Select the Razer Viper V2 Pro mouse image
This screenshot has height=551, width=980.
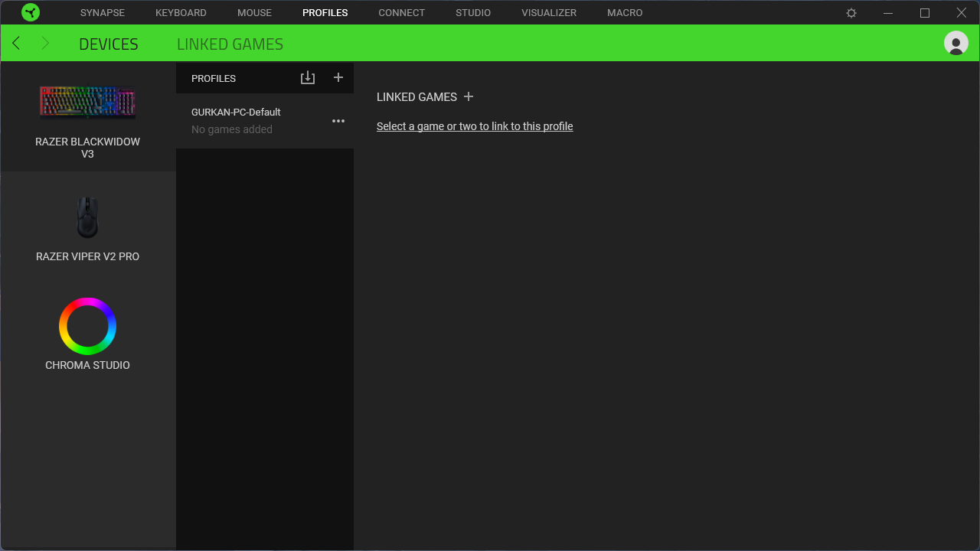pos(87,217)
